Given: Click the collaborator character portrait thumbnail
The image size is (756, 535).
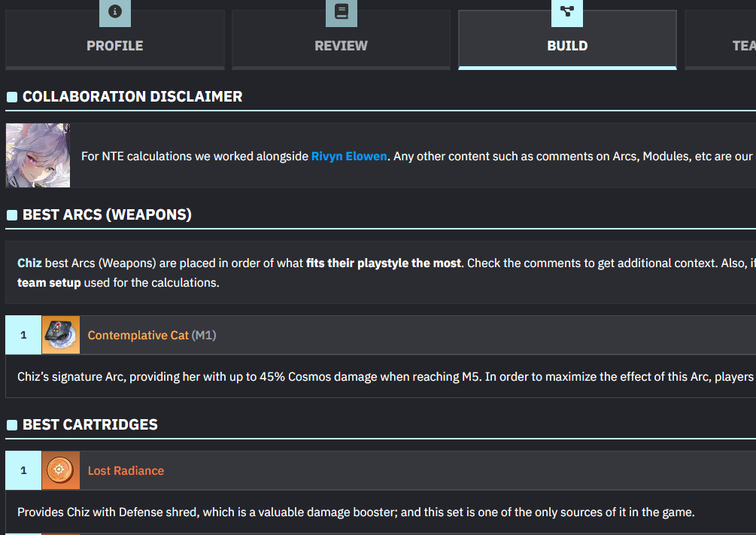Looking at the screenshot, I should click(x=38, y=155).
